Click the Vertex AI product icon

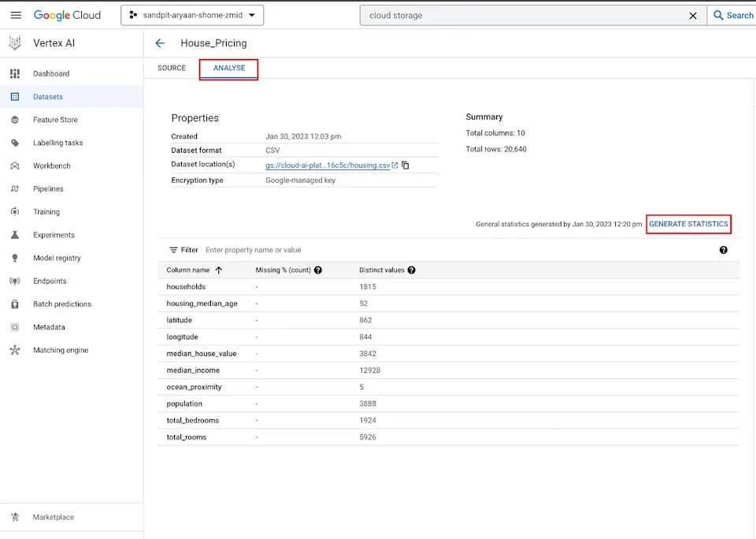coord(15,43)
